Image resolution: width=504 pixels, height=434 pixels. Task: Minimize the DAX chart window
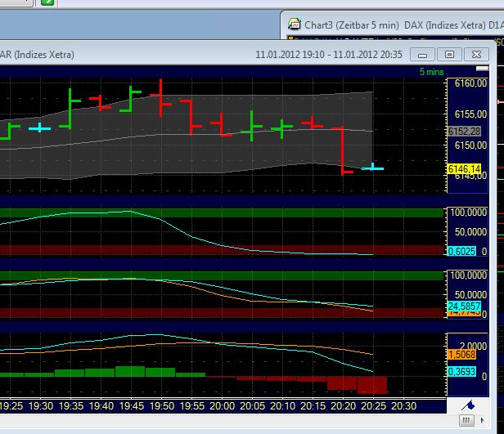coord(423,55)
